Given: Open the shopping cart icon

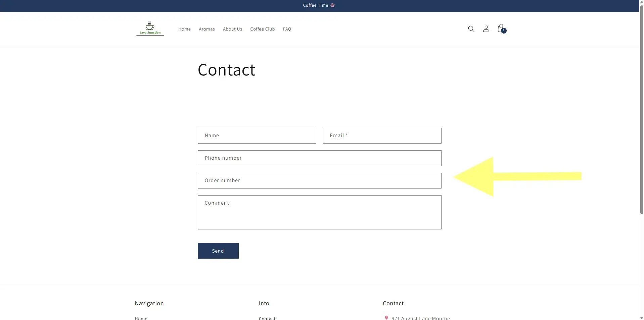Looking at the screenshot, I should [x=501, y=29].
